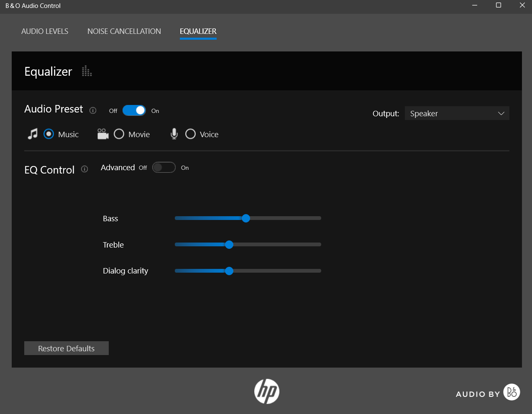Select the Voice preset radio button
This screenshot has height=414, width=532.
[x=190, y=134]
